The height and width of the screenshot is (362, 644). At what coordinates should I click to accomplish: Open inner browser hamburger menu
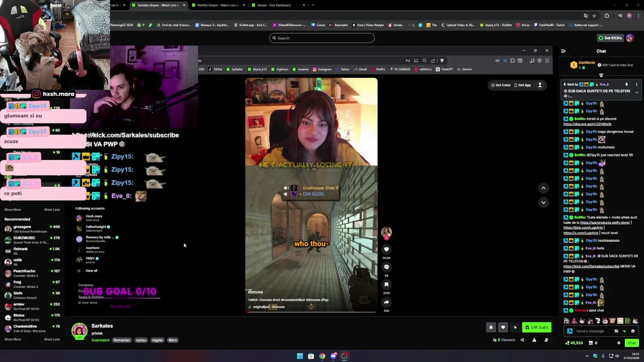pyautogui.click(x=547, y=61)
